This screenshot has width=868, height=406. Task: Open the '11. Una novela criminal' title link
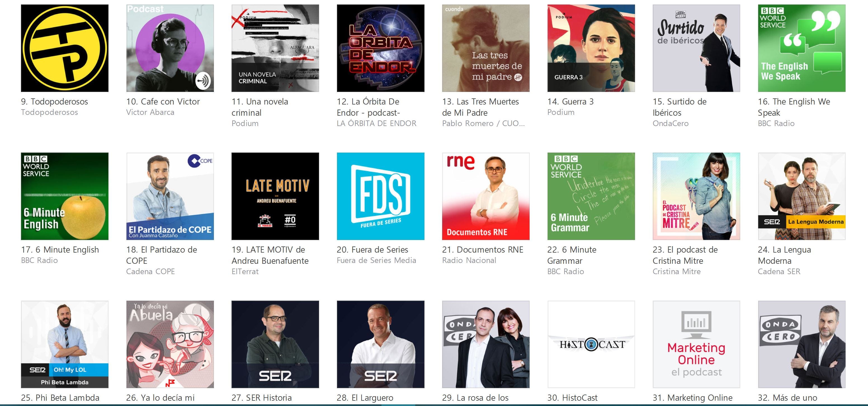tap(260, 107)
